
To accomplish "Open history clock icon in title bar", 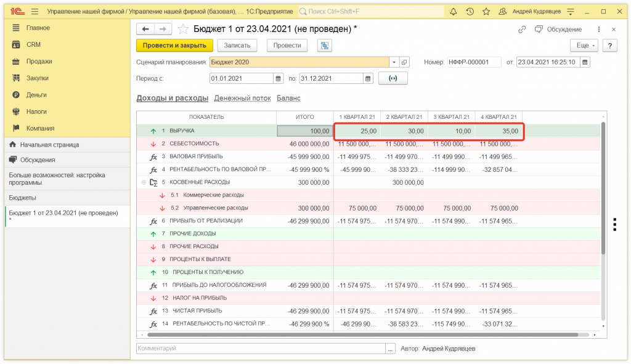I will click(x=470, y=12).
